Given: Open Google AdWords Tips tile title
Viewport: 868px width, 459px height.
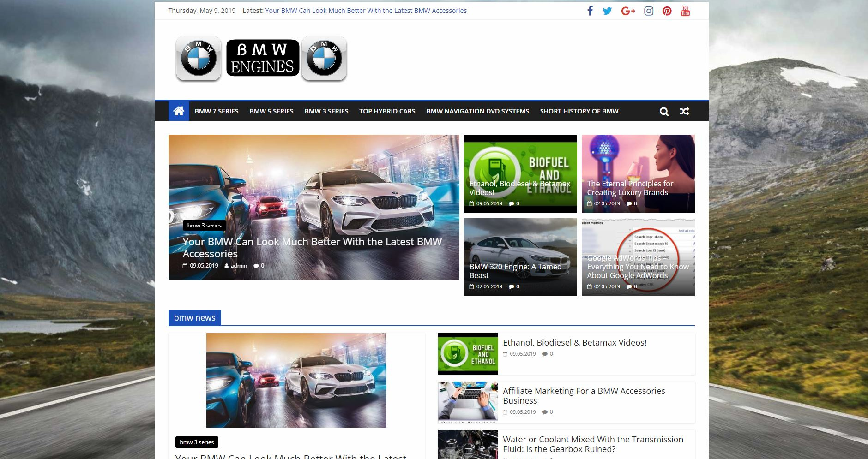Looking at the screenshot, I should (x=638, y=267).
